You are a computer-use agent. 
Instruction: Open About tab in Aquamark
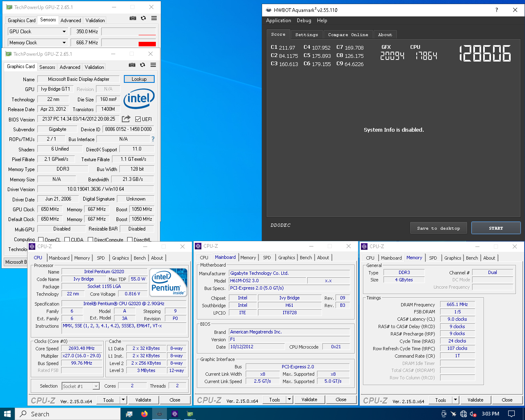385,35
